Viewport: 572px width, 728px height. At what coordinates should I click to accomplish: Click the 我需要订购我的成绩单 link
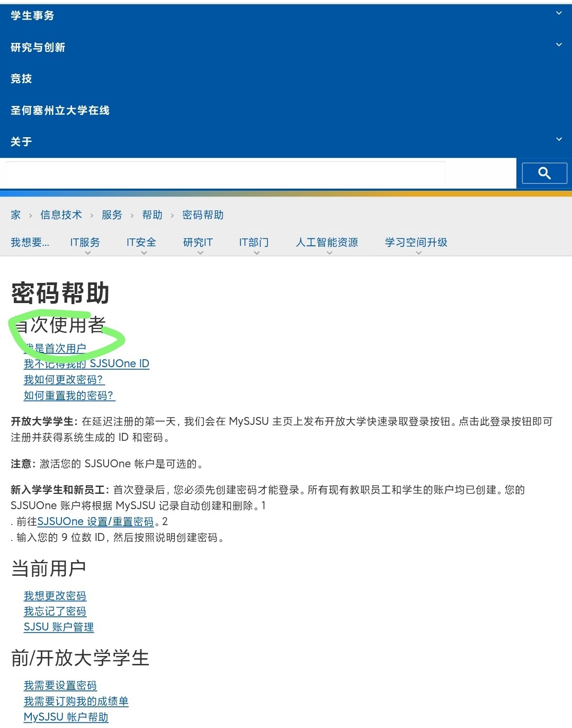76,702
